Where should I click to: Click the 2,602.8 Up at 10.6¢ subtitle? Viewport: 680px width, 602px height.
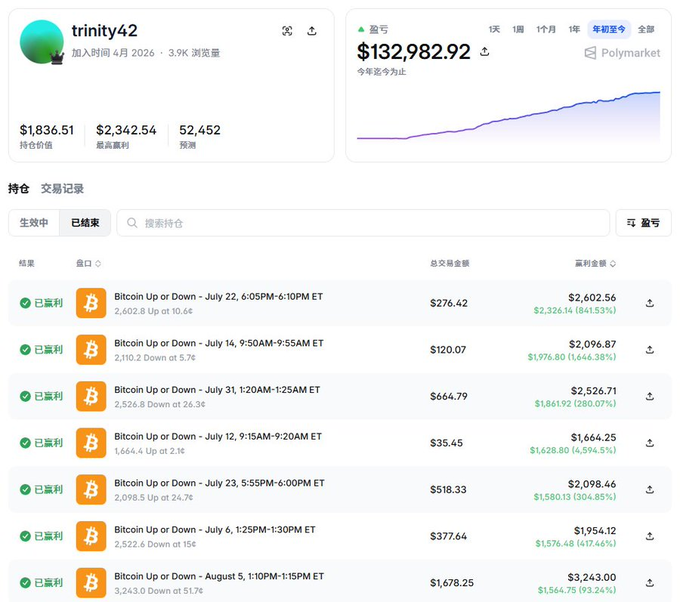coord(153,311)
